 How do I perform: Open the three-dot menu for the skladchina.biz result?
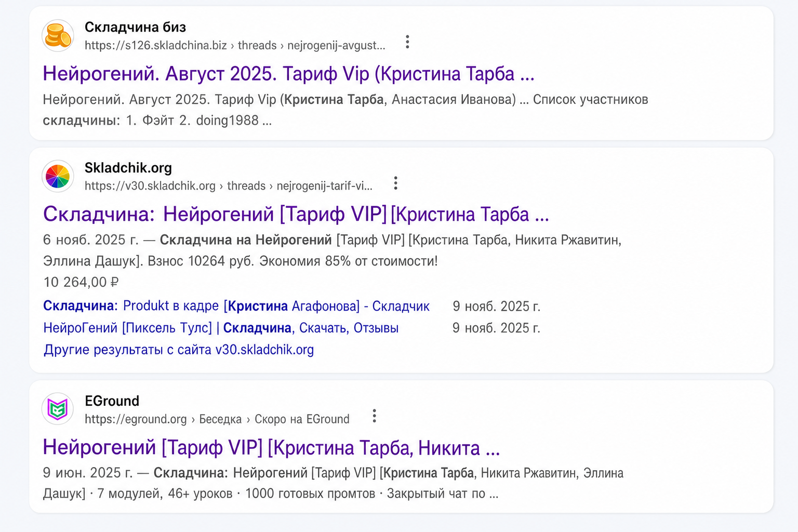pyautogui.click(x=407, y=42)
